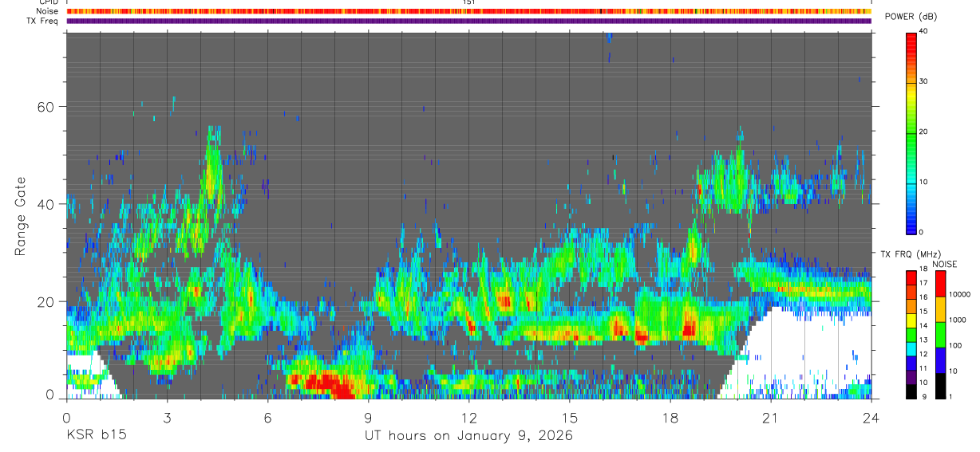The width and height of the screenshot is (980, 452).
Task: Click the POWER (dB) legend title
Action: pos(910,18)
